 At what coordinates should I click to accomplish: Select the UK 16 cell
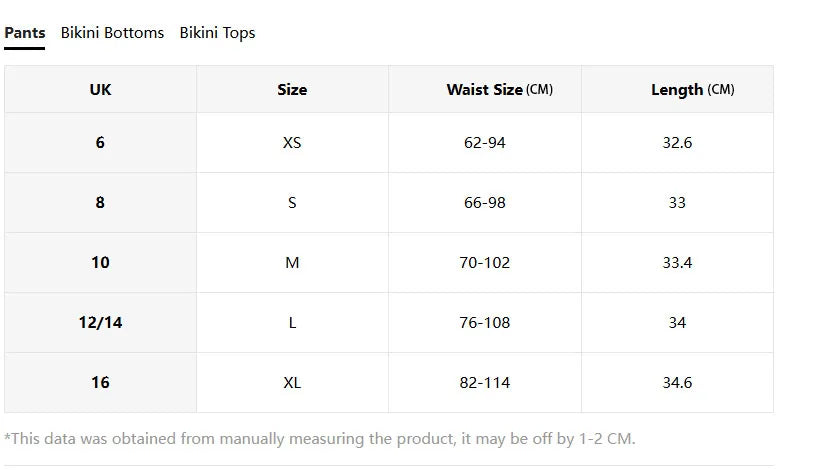(x=100, y=382)
